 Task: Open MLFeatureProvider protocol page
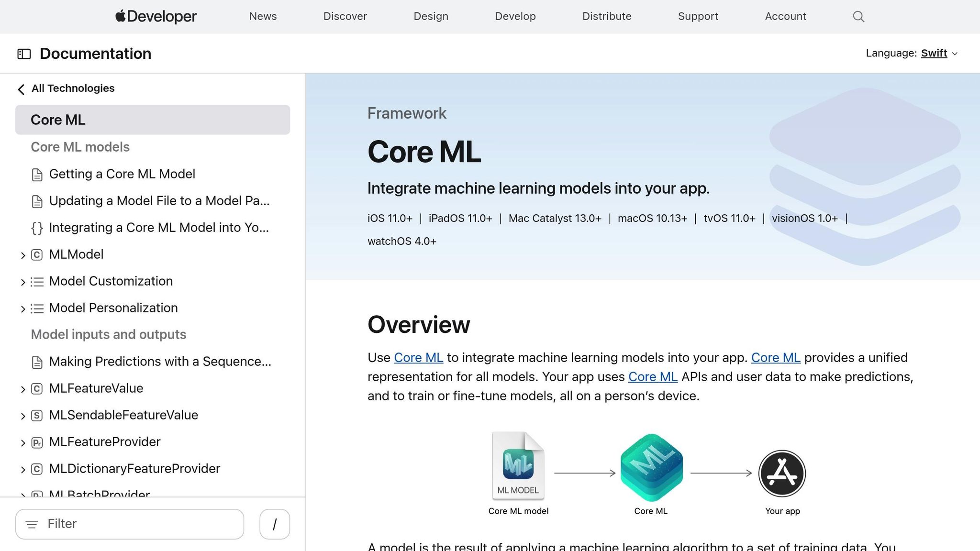pos(105,442)
